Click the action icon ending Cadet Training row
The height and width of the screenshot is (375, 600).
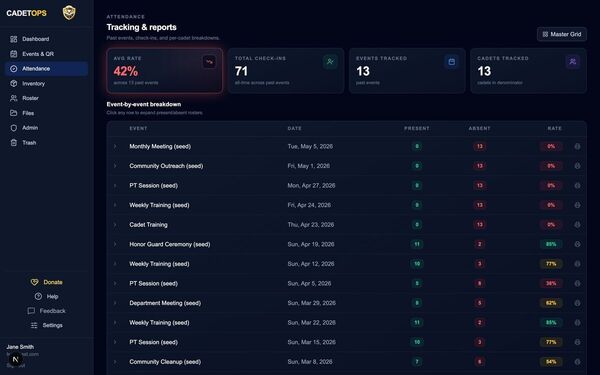tap(577, 225)
